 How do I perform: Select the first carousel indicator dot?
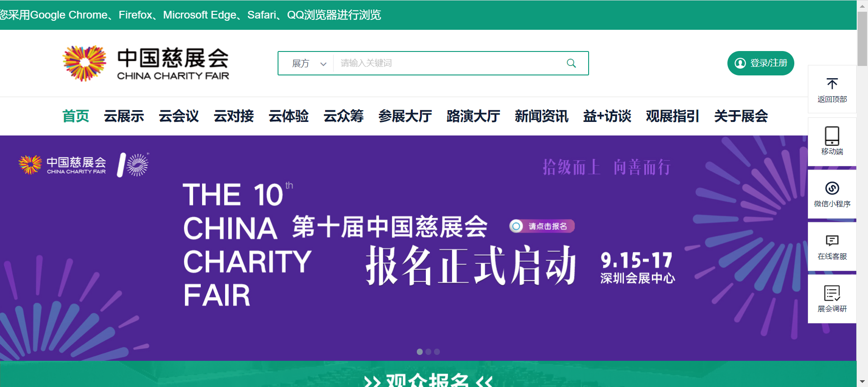[x=420, y=352]
